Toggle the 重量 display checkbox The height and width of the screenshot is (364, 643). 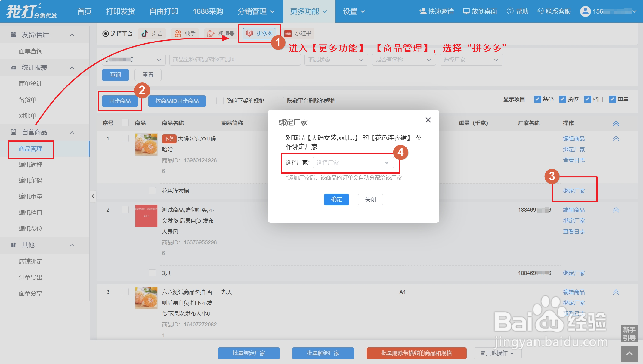[x=612, y=99]
